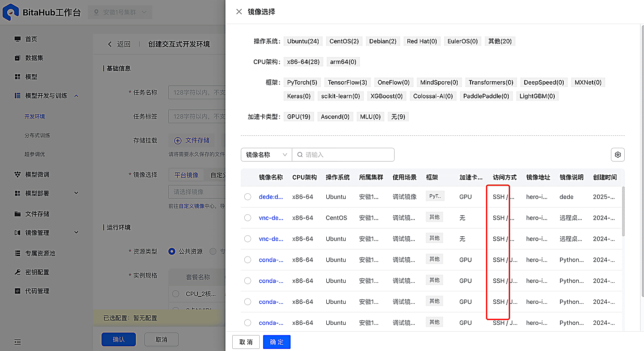The height and width of the screenshot is (351, 644).
Task: Open 专属资源池 in the sidebar
Action: coord(40,253)
